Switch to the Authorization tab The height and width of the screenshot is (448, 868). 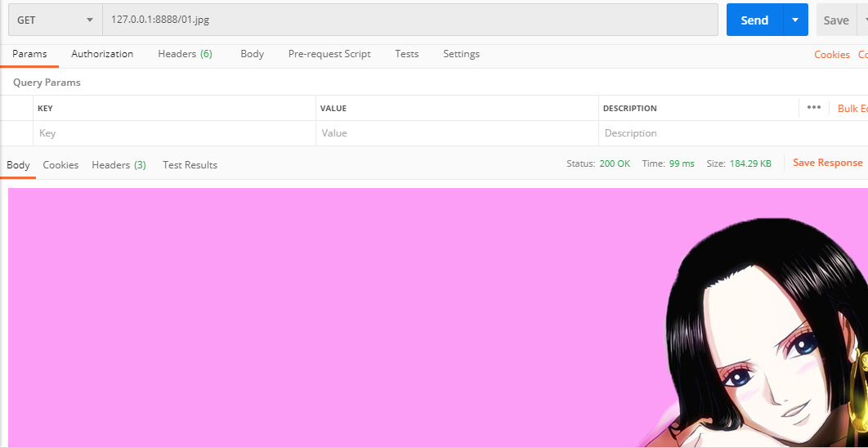tap(102, 54)
